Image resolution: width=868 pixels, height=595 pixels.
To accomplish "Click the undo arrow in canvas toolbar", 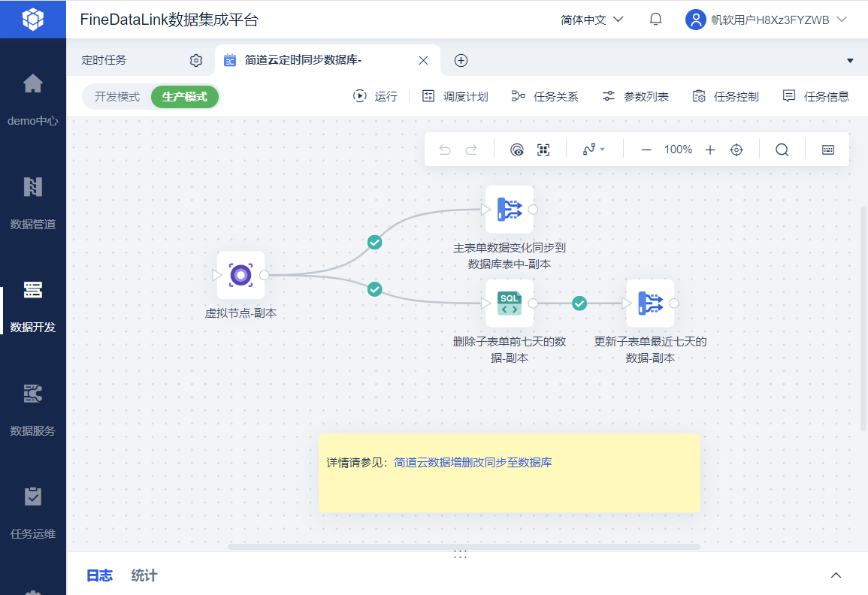I will [444, 150].
